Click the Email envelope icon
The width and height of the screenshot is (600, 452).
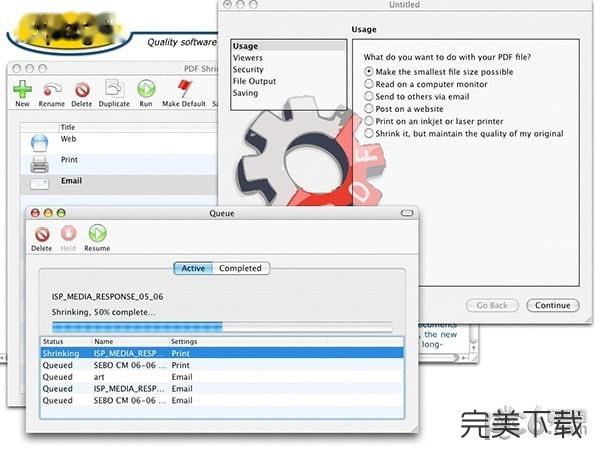(x=39, y=184)
